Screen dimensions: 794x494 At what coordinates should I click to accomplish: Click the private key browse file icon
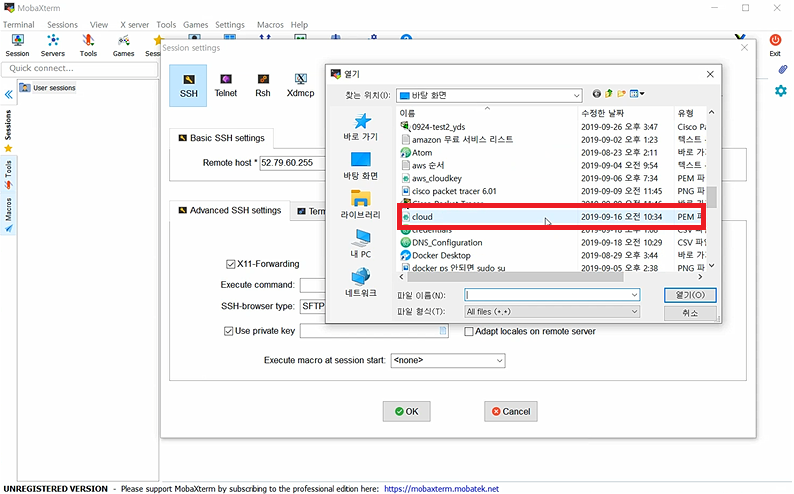coord(443,331)
